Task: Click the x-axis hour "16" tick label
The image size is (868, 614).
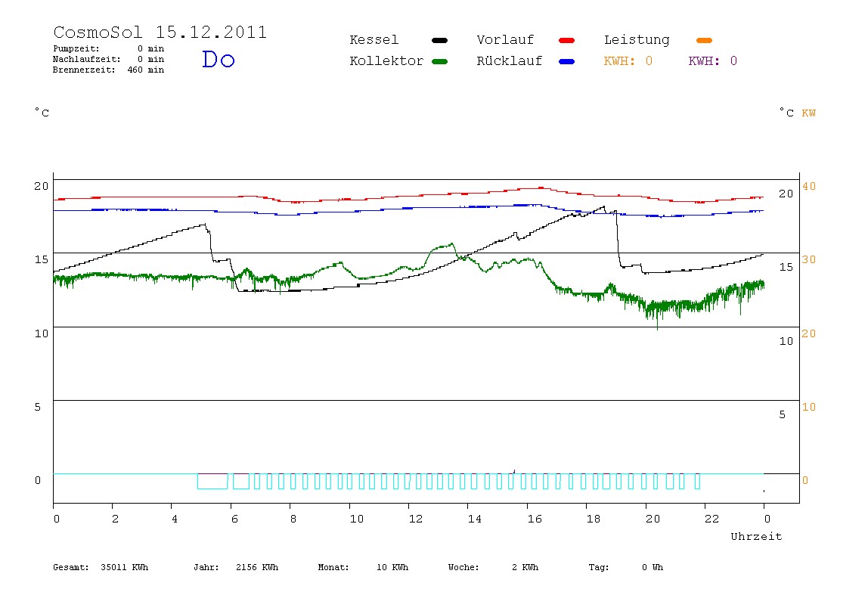Action: point(535,519)
